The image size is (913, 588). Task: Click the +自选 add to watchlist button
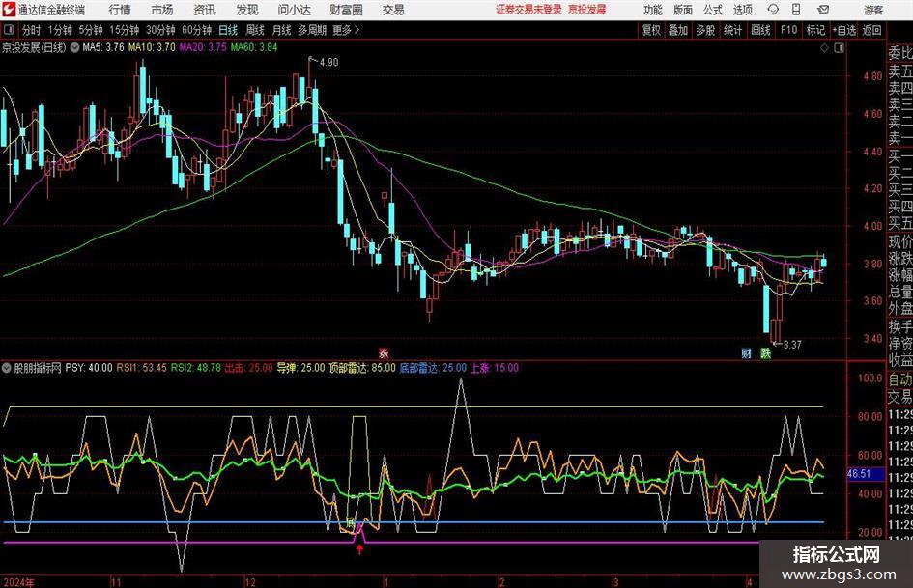coord(843,30)
